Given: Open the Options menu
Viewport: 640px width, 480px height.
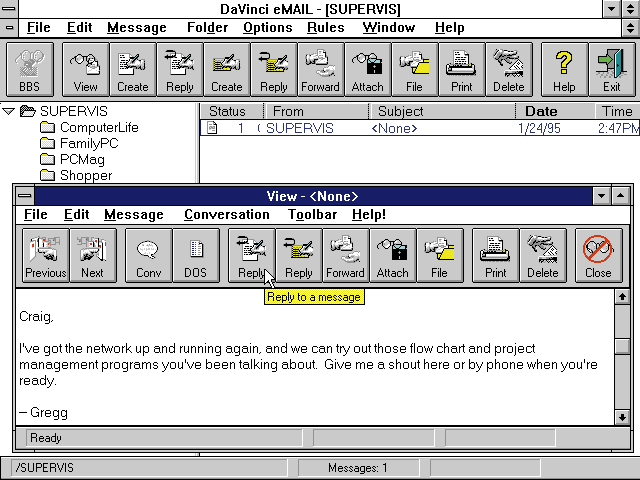Looking at the screenshot, I should coord(268,28).
